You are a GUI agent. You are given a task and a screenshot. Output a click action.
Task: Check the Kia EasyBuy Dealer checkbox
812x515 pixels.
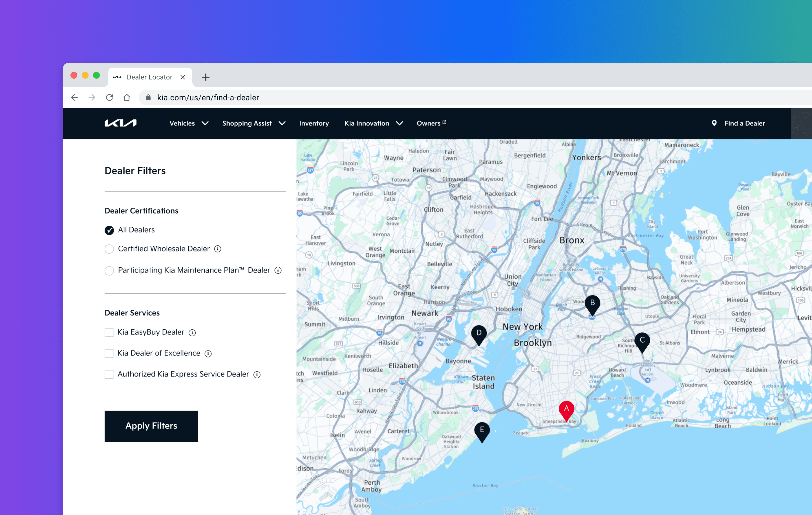coord(109,332)
